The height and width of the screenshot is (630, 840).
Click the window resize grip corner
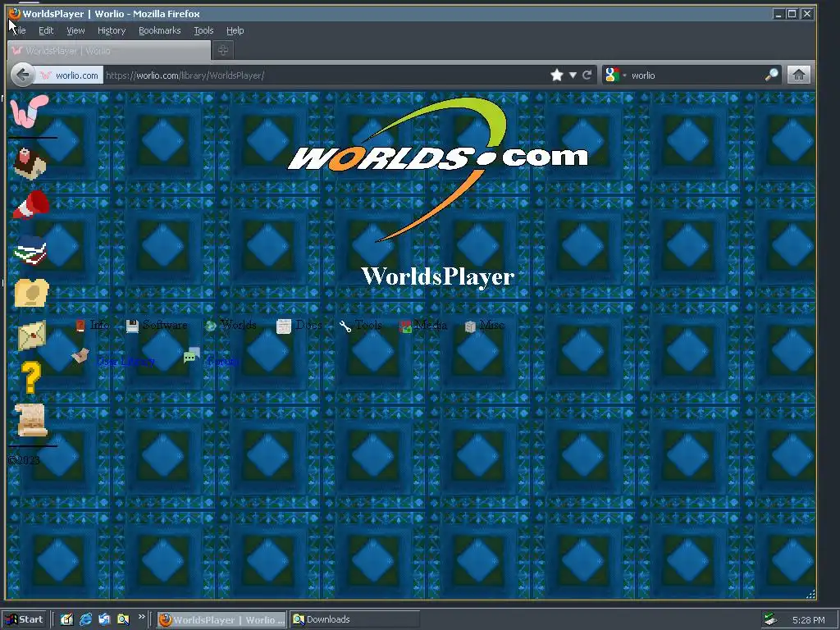pyautogui.click(x=810, y=594)
